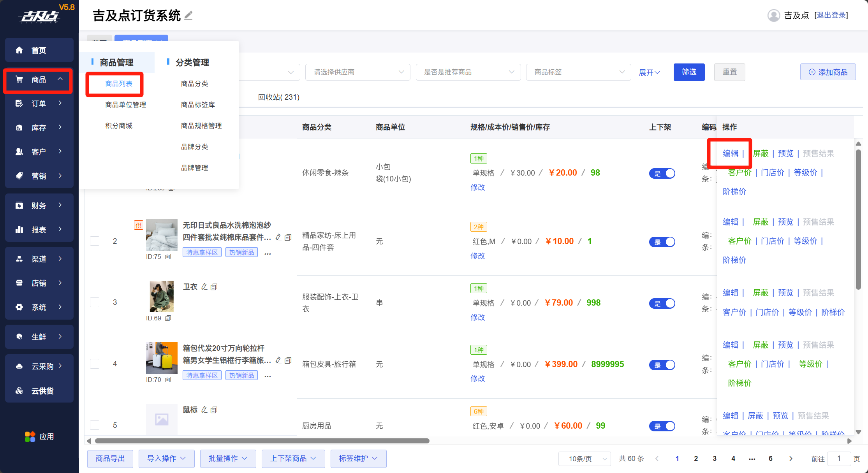Open the 10条/页 page size selector
The image size is (868, 473).
pos(584,459)
